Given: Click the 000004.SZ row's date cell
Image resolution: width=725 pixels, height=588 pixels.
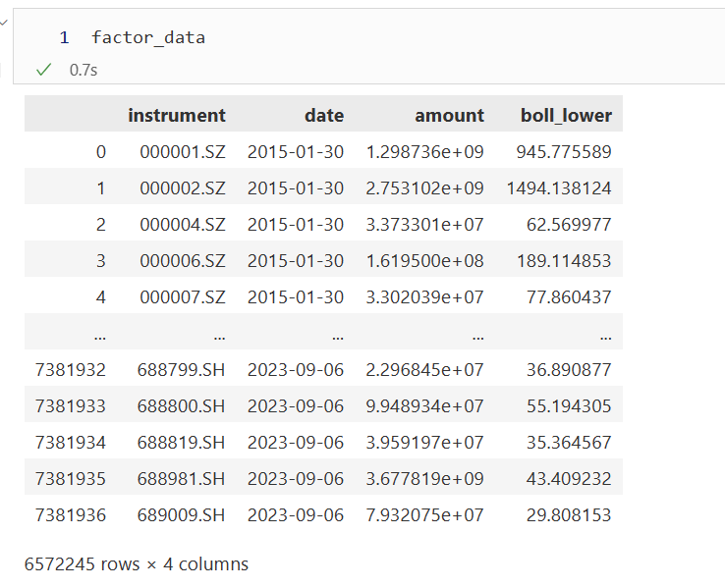Looking at the screenshot, I should pyautogui.click(x=296, y=225).
